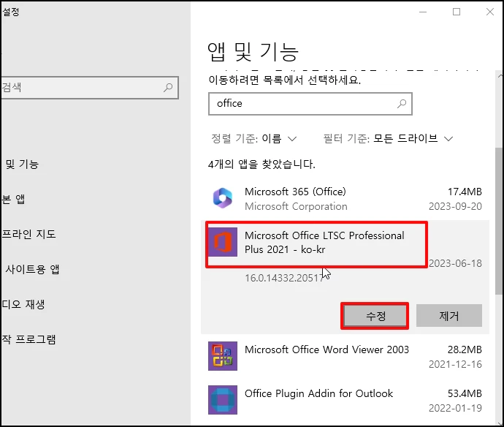Click version number 16.0.14332.20517

[x=284, y=278]
